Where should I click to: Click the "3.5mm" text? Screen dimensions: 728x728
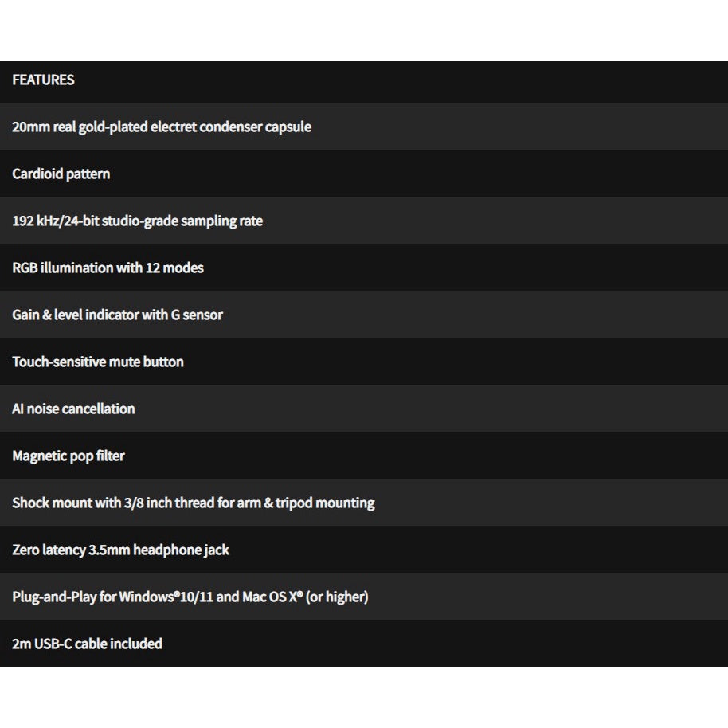110,550
